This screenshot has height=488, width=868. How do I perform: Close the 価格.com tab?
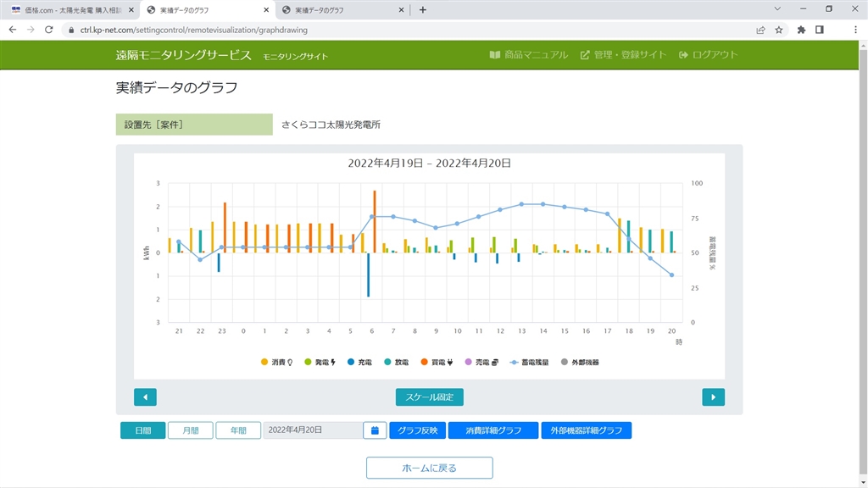(x=131, y=10)
